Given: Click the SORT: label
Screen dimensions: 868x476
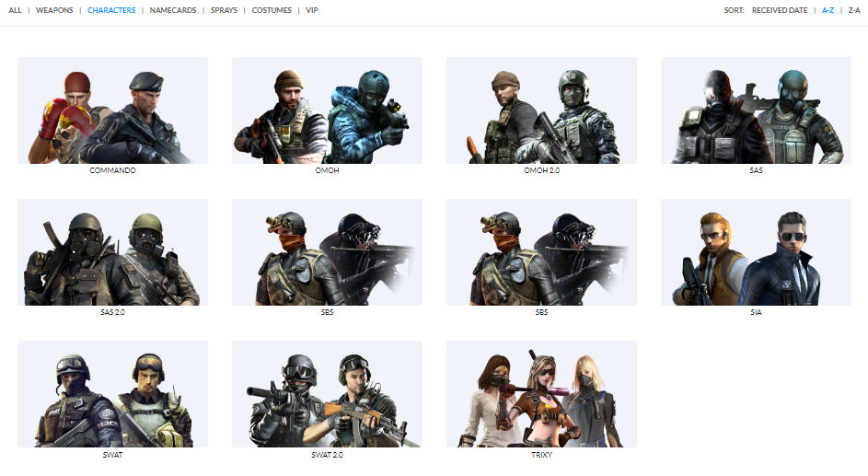Looking at the screenshot, I should click(x=734, y=10).
